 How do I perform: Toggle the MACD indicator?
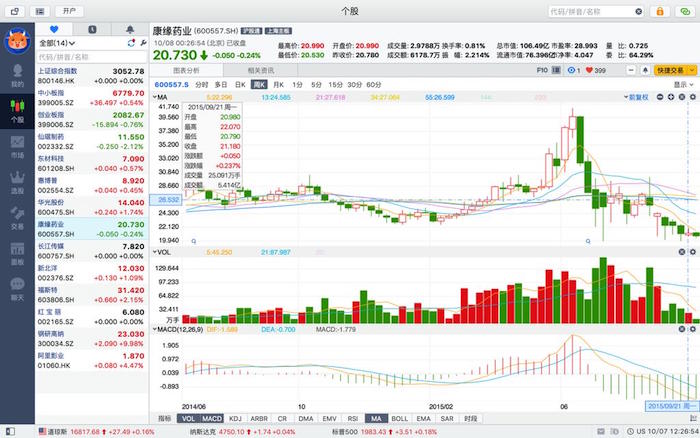(x=212, y=418)
